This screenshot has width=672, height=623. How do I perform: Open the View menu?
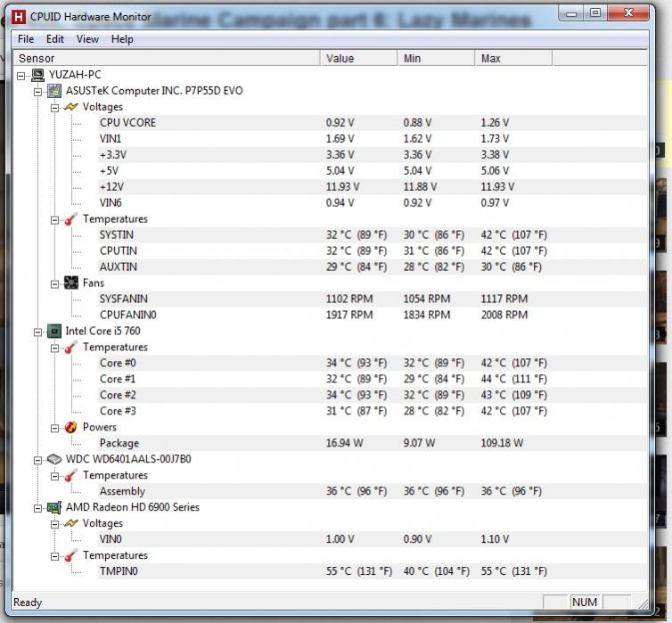(87, 39)
